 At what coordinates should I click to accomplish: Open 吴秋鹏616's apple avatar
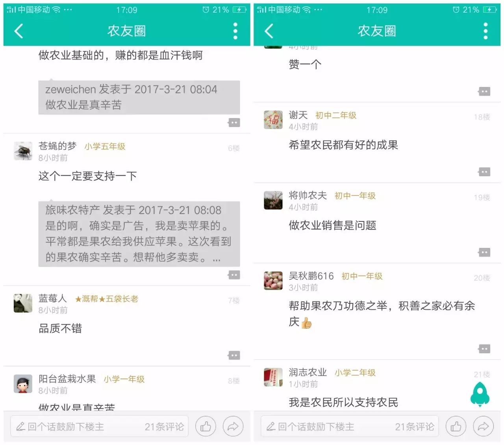coord(273,281)
